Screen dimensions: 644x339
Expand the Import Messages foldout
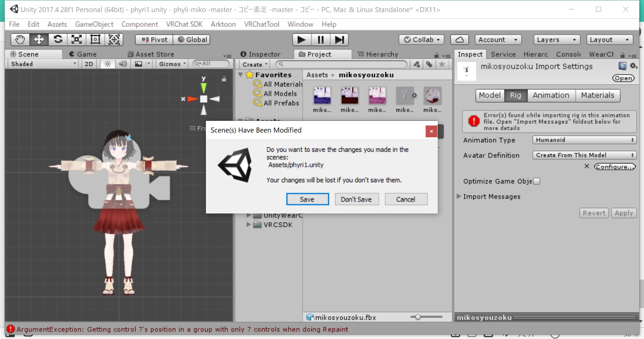pyautogui.click(x=459, y=196)
